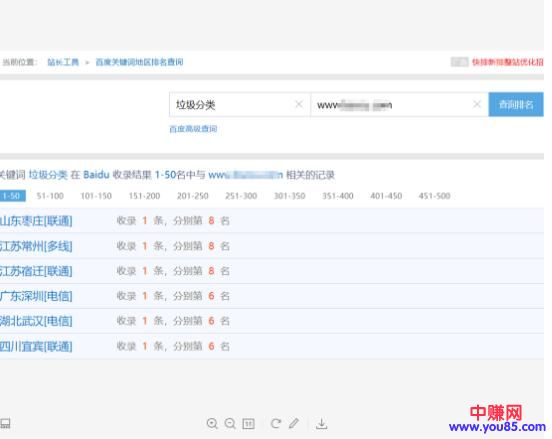Click the blue 查询排名 button
Viewport: 552px width, 439px height.
[516, 105]
